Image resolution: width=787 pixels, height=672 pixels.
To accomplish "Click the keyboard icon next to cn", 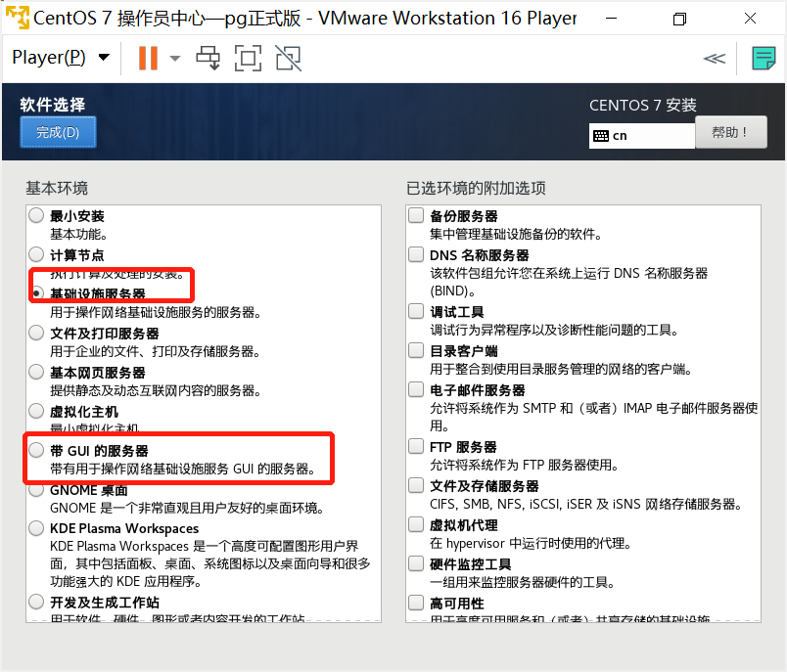I will tap(600, 136).
